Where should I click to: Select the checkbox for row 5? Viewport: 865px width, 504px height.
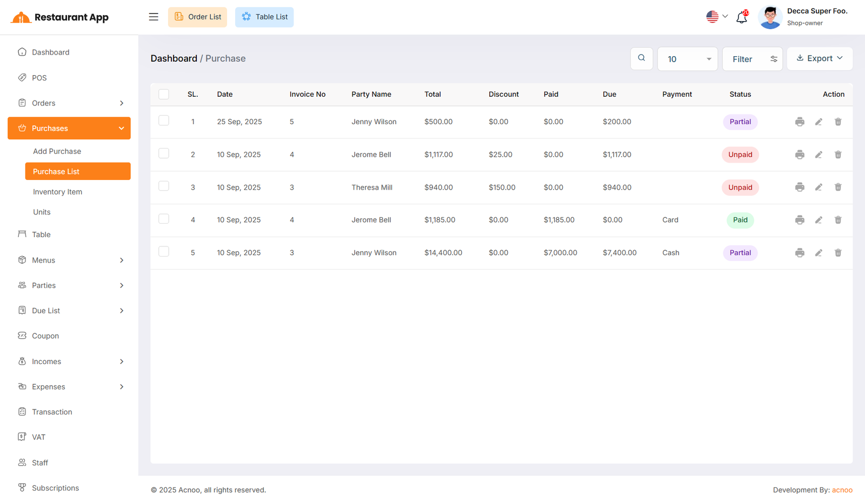[164, 252]
